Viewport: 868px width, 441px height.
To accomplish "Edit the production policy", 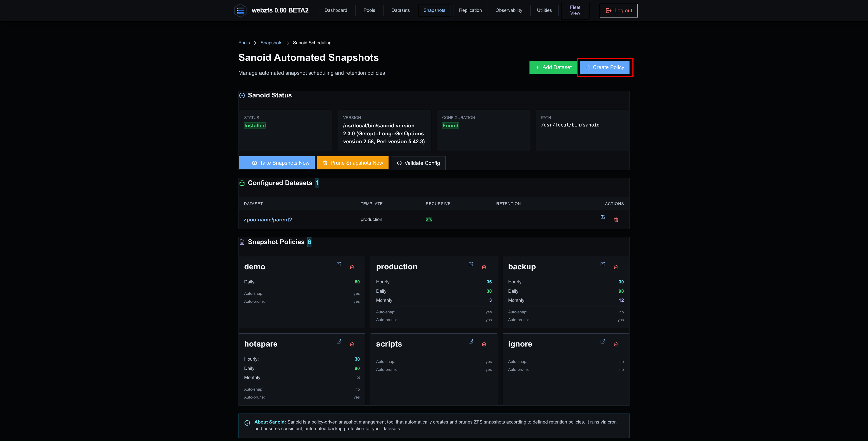I will 471,264.
